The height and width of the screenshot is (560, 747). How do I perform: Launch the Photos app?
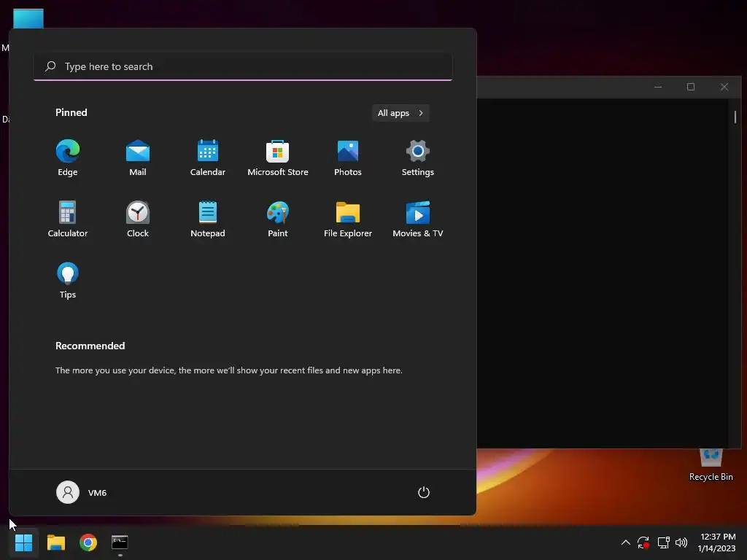point(348,158)
